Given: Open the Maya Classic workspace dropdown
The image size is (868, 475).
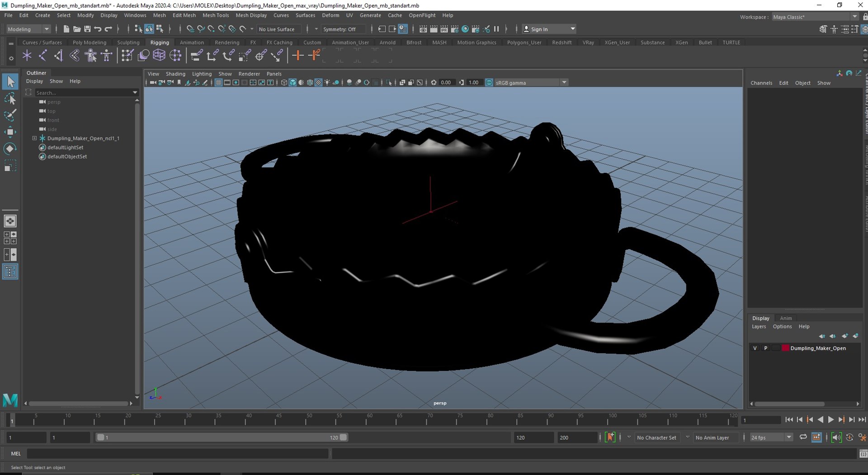Looking at the screenshot, I should [x=815, y=17].
